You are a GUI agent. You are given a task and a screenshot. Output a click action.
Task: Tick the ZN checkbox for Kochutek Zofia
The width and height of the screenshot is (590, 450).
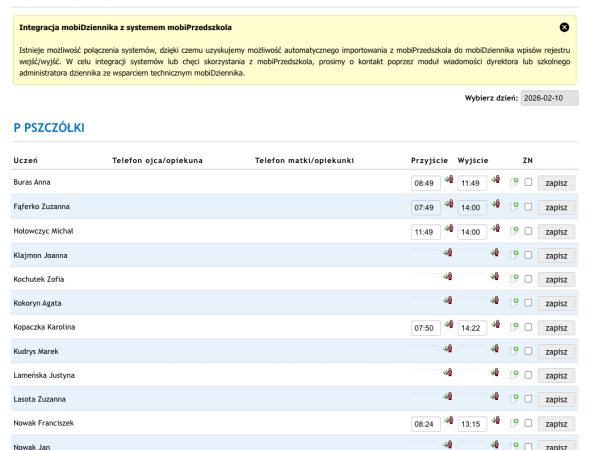point(528,279)
